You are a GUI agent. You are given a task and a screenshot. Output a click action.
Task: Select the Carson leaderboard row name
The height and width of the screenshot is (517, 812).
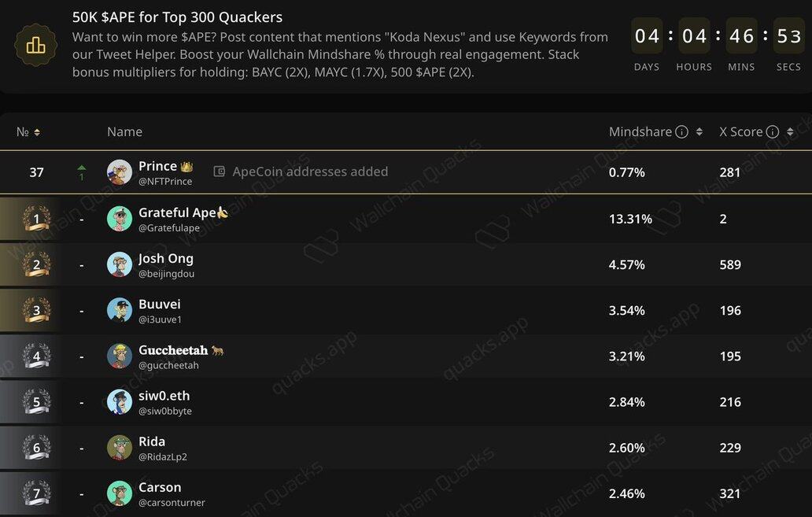tap(160, 487)
